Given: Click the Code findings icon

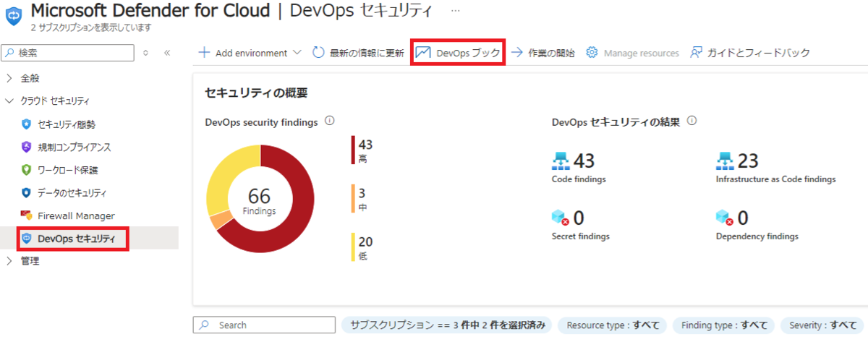Looking at the screenshot, I should 561,161.
